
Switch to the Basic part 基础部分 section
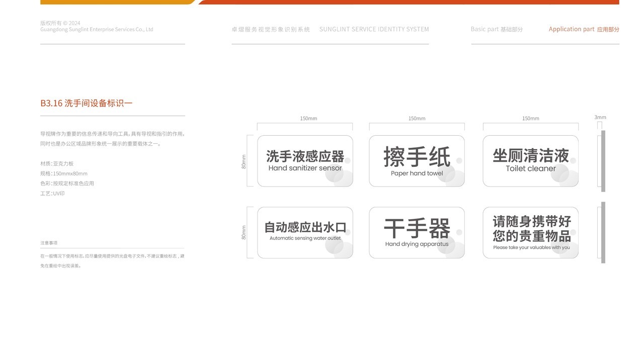tap(497, 29)
